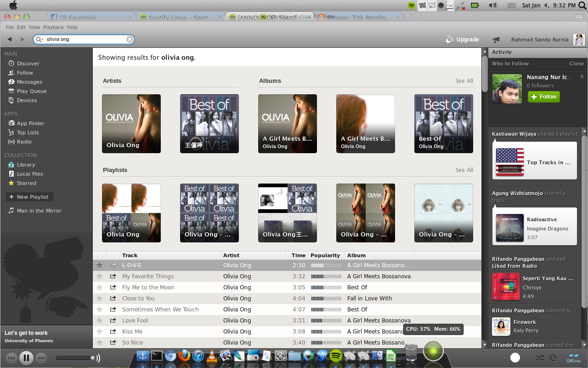Share the Close to You track
The height and width of the screenshot is (368, 588).
pos(113,299)
